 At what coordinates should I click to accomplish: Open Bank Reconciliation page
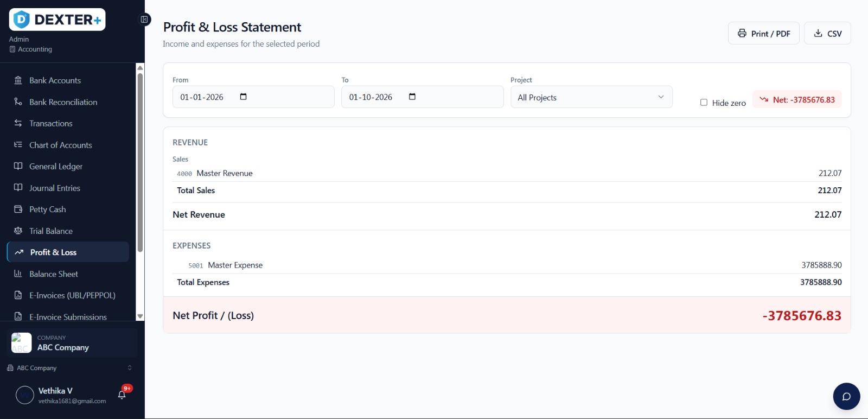(x=68, y=102)
